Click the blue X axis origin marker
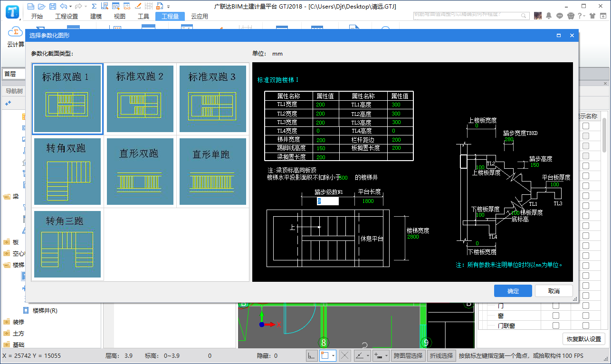 261,324
